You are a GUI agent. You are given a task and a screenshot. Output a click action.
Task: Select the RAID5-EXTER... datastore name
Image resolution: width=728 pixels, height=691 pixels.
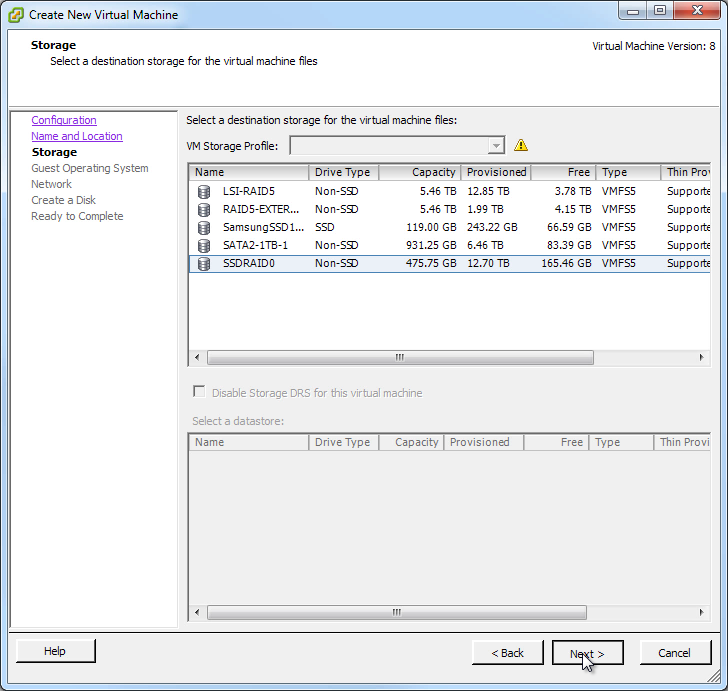point(261,209)
